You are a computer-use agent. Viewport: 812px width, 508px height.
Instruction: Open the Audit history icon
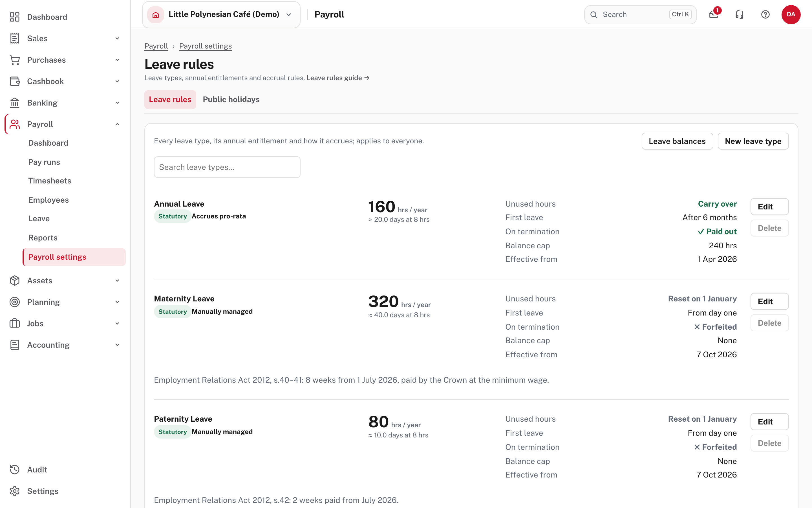[14, 470]
